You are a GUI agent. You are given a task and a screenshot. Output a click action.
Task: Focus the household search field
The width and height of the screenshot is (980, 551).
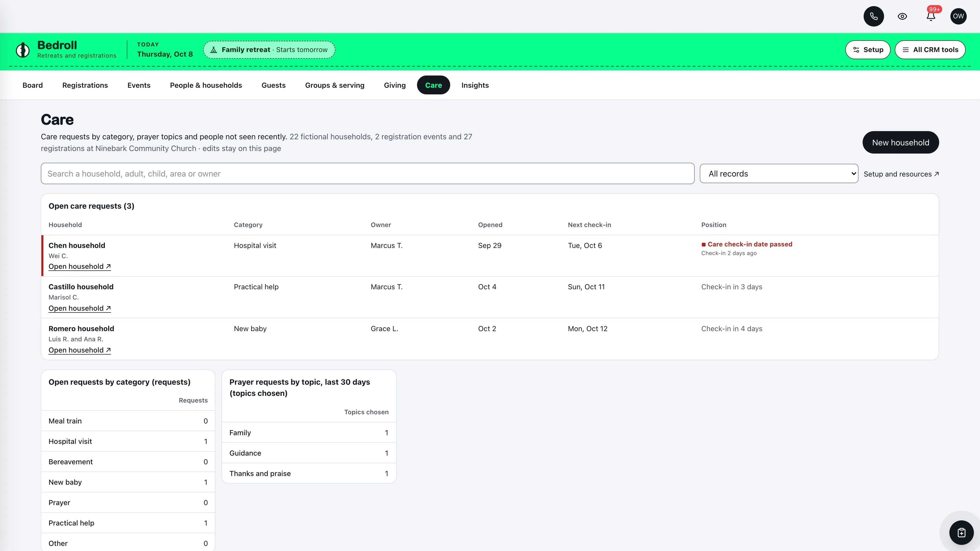(367, 174)
